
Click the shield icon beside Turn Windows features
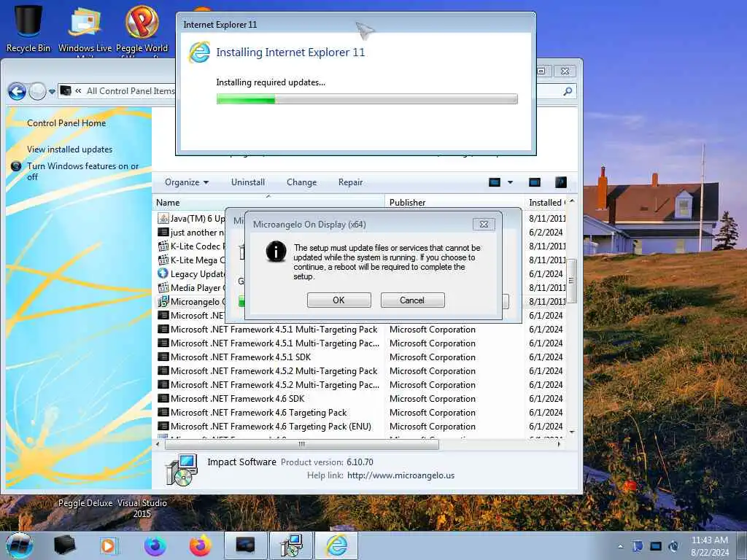[16, 166]
